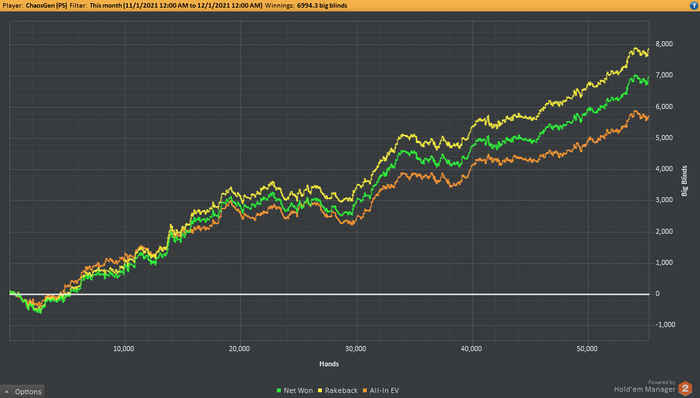Click the 30,000 hands axis label

[355, 348]
